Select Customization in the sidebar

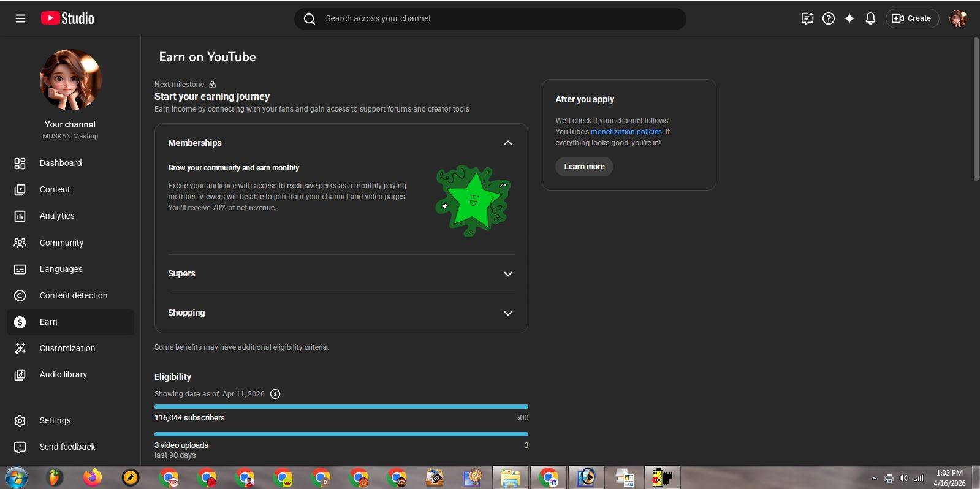pyautogui.click(x=67, y=348)
